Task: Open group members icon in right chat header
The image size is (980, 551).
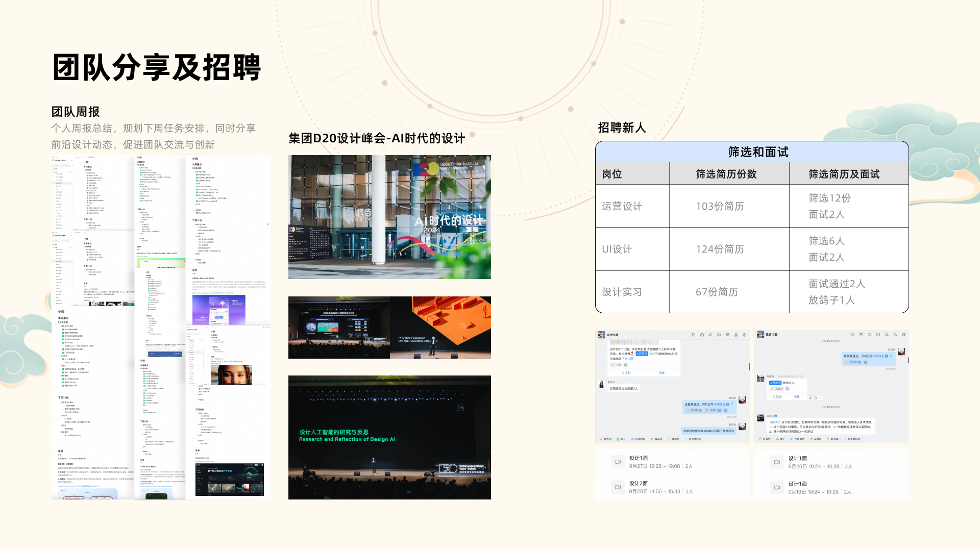Action: [x=895, y=334]
